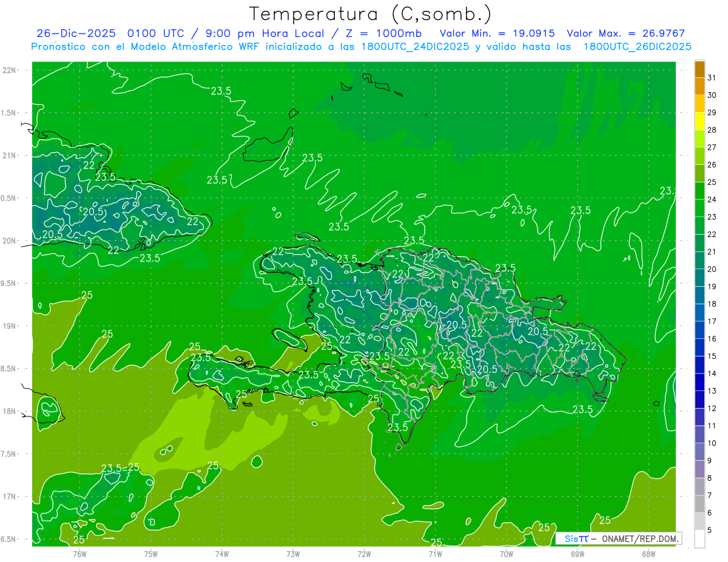
Task: Click the 74W longitude axis label
Action: pyautogui.click(x=221, y=554)
